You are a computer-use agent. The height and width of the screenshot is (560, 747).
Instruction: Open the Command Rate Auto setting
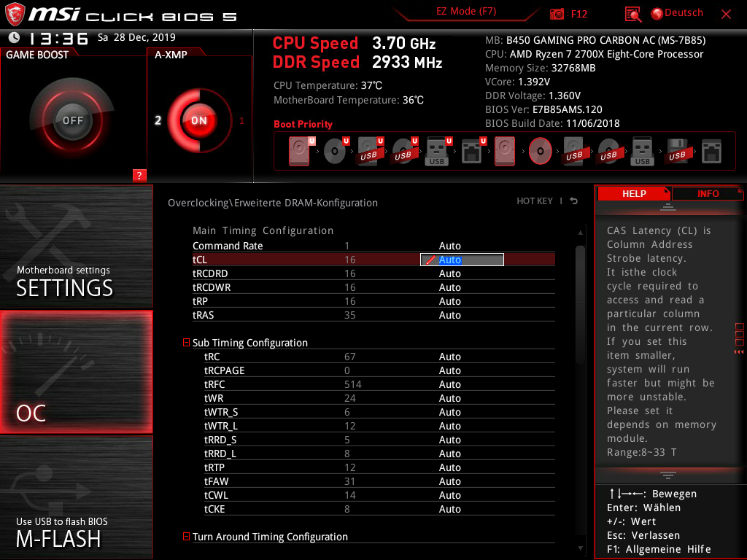click(x=449, y=246)
